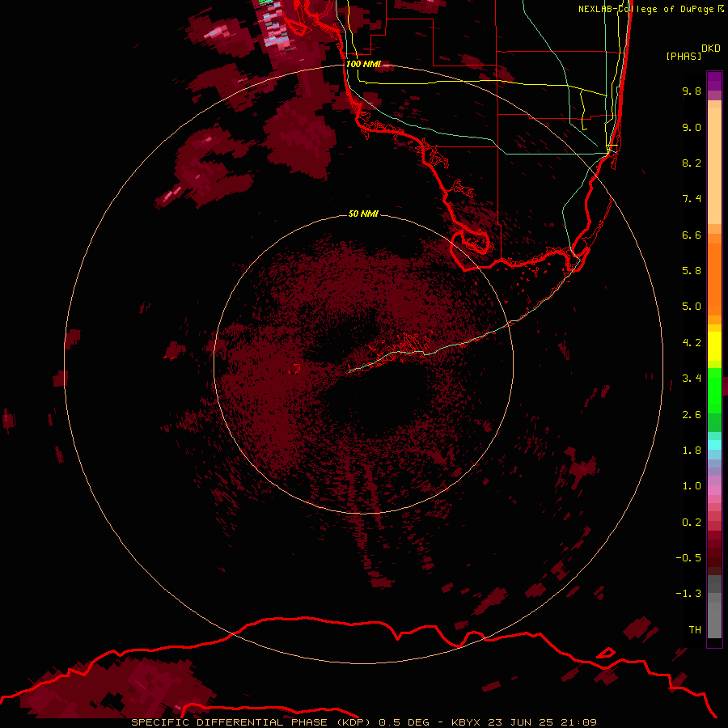Click the 0.5 DEG elevation text in the caption

pyautogui.click(x=404, y=722)
